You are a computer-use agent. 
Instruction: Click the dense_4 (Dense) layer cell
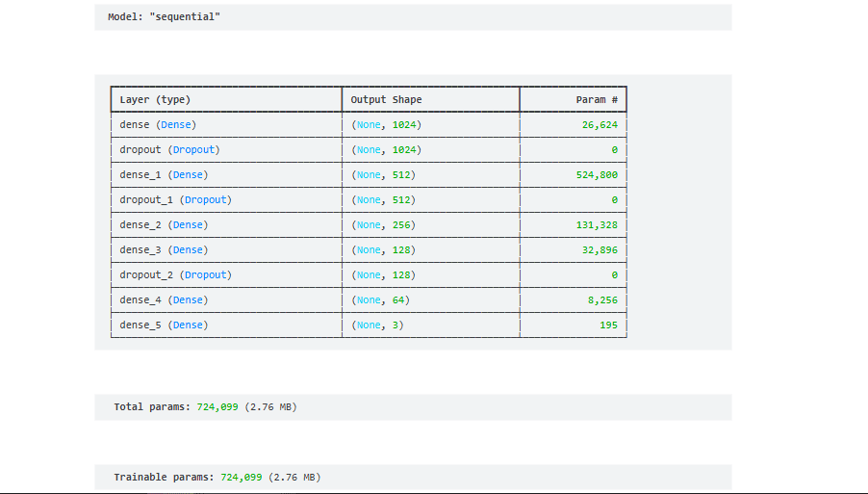(164, 299)
